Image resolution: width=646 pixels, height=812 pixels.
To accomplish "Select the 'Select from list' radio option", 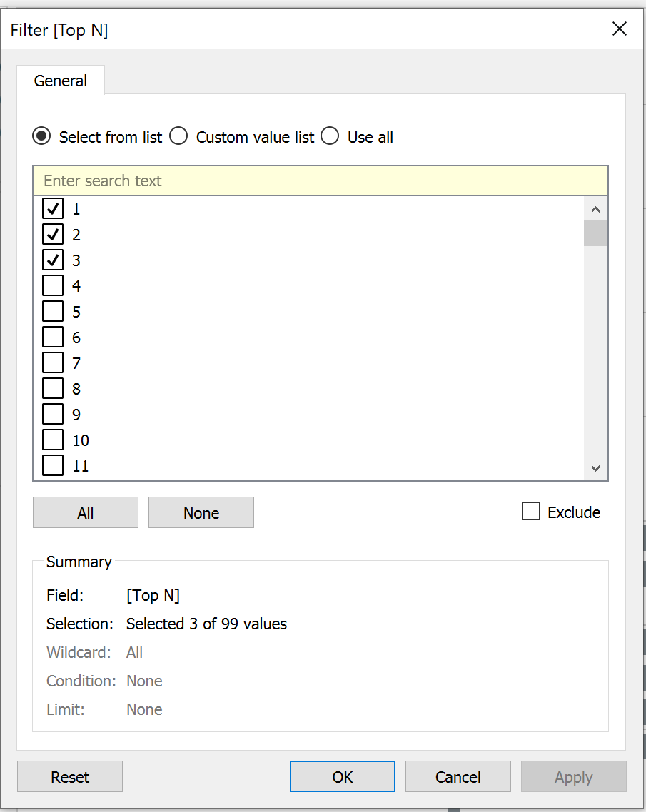I will 42,136.
